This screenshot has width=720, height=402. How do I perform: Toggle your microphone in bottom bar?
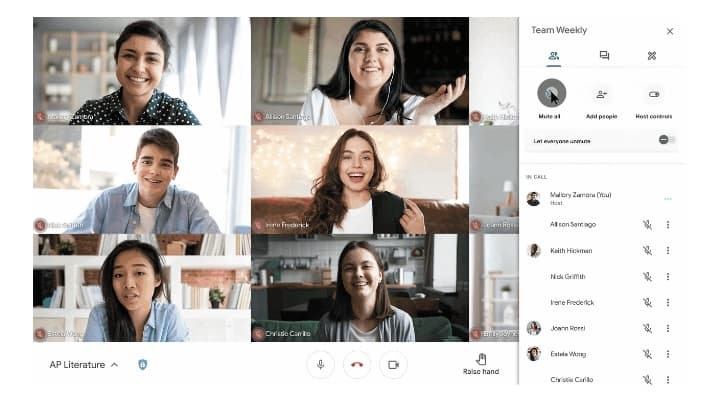321,365
